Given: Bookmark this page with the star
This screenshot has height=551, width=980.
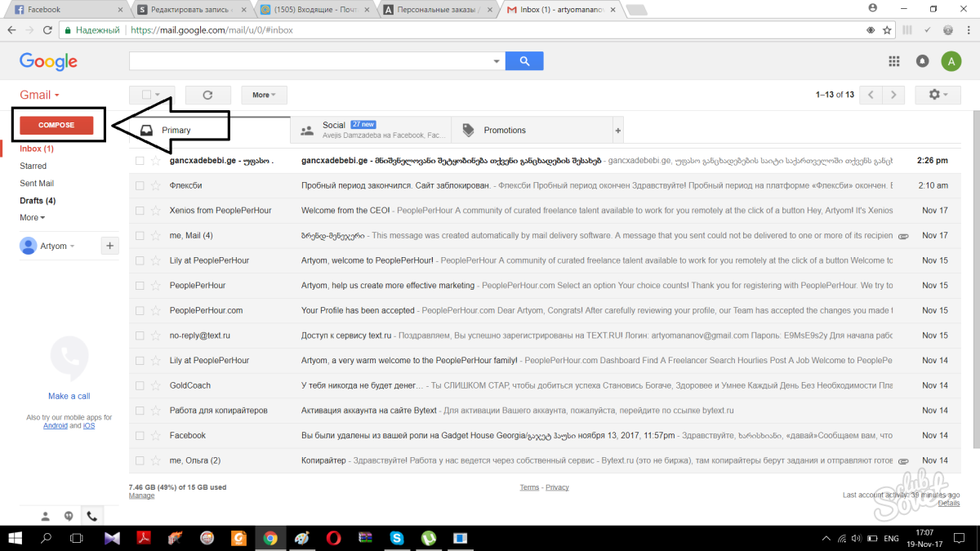Looking at the screenshot, I should pos(887,30).
